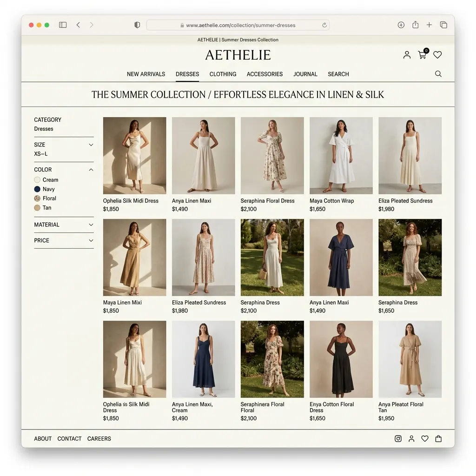Viewport: 476px width, 476px height.
Task: Open the CONTACT footer link
Action: tap(70, 439)
